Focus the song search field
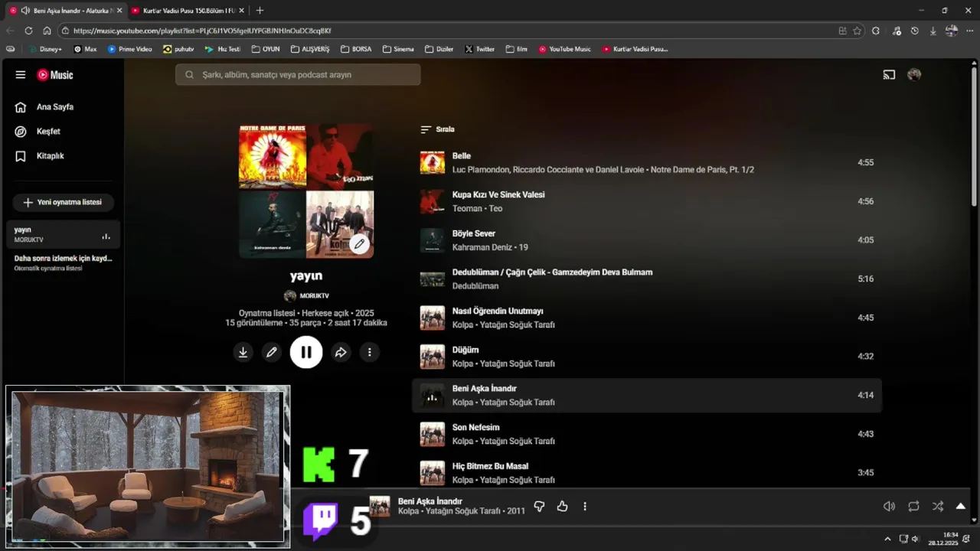This screenshot has height=551, width=980. click(298, 75)
